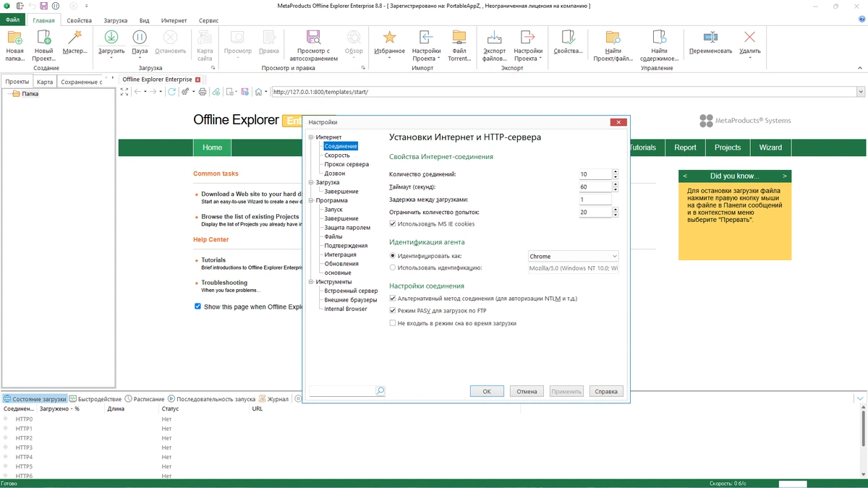Toggle Режим PASV для загрузок по FTP
This screenshot has width=868, height=488.
393,311
